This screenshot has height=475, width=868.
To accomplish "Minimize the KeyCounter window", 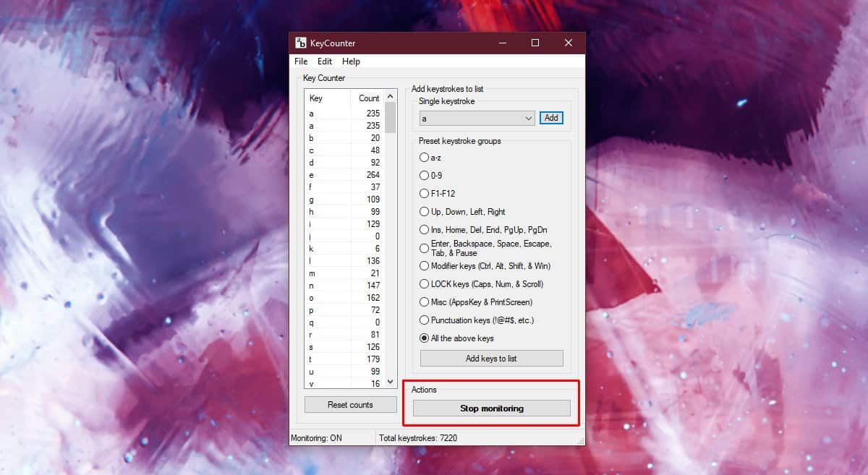I will (x=501, y=43).
